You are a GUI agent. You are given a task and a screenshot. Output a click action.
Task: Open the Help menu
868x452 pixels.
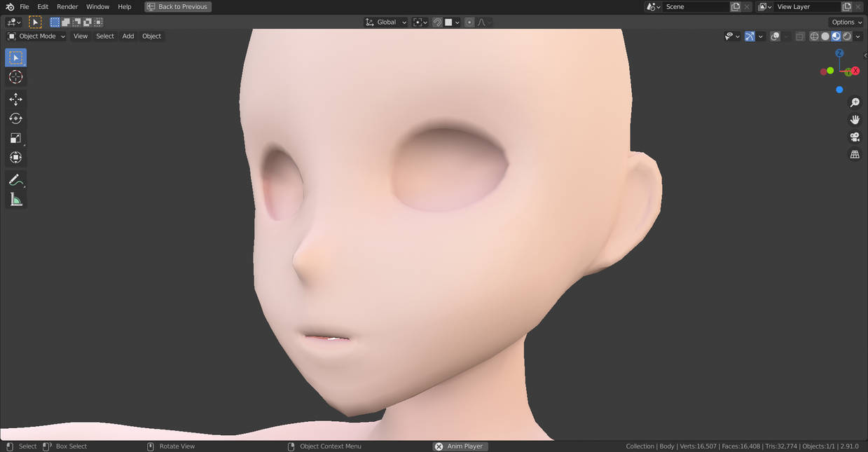tap(125, 6)
